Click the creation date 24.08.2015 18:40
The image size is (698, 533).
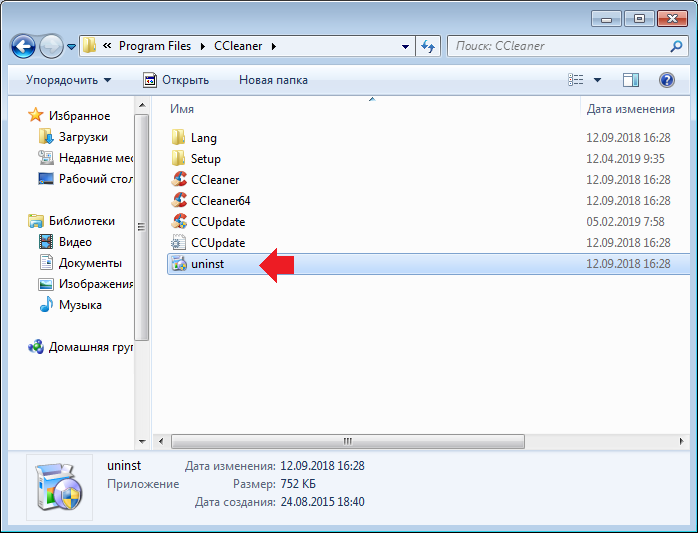click(322, 502)
